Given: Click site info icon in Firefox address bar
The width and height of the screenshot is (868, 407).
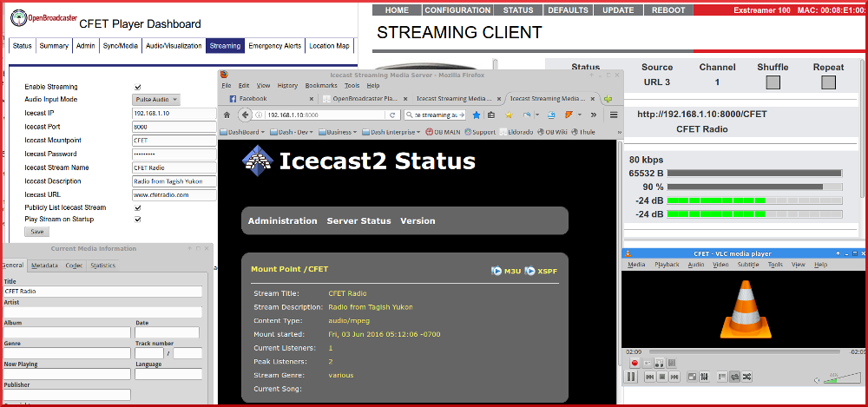Looking at the screenshot, I should [x=259, y=115].
